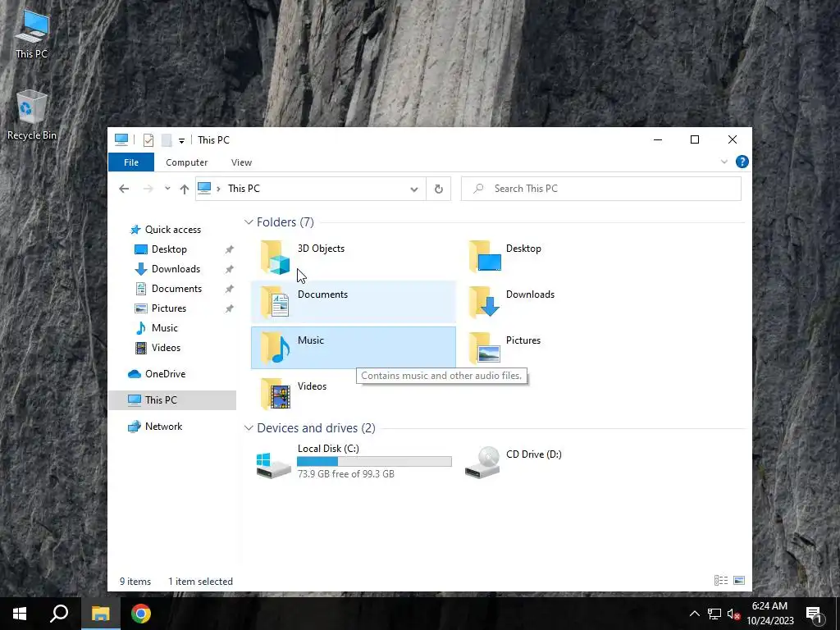Collapse the Folders (7) group
840x630 pixels.
248,221
